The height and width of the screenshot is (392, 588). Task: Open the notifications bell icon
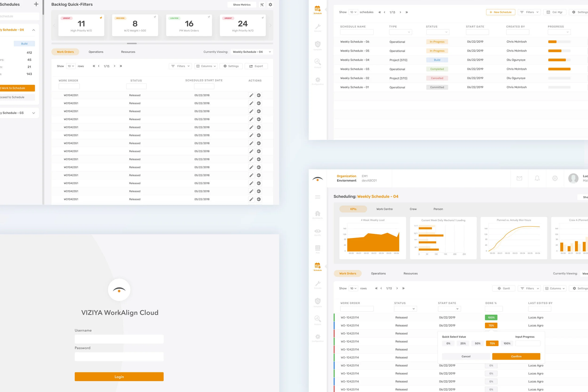tap(537, 178)
